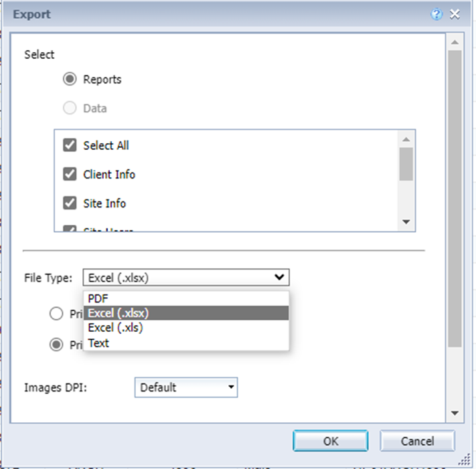Toggle the Site Info checkbox
The height and width of the screenshot is (469, 476).
[x=70, y=203]
